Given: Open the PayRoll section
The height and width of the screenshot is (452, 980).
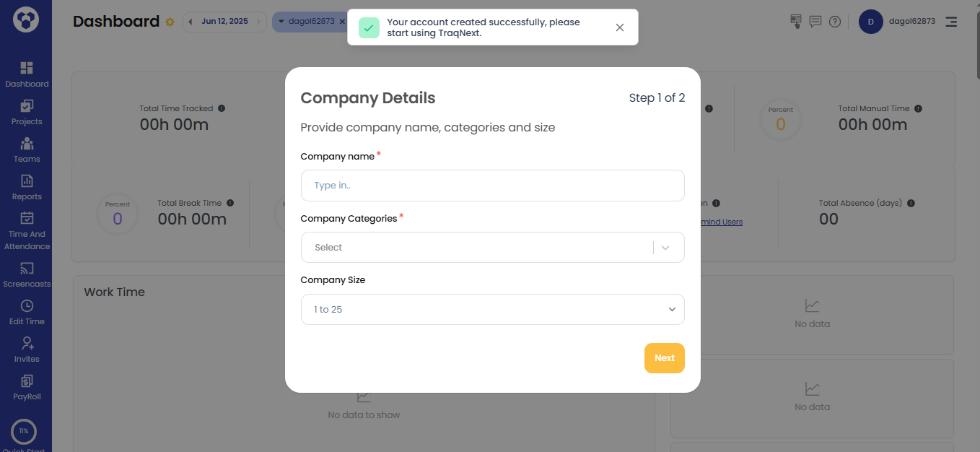Looking at the screenshot, I should (x=27, y=386).
